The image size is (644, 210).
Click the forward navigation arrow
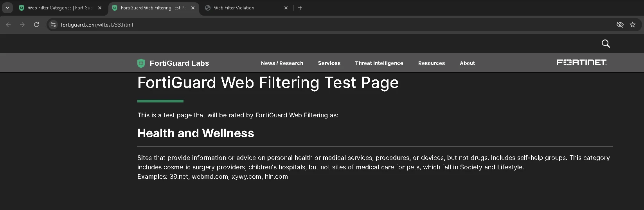22,25
